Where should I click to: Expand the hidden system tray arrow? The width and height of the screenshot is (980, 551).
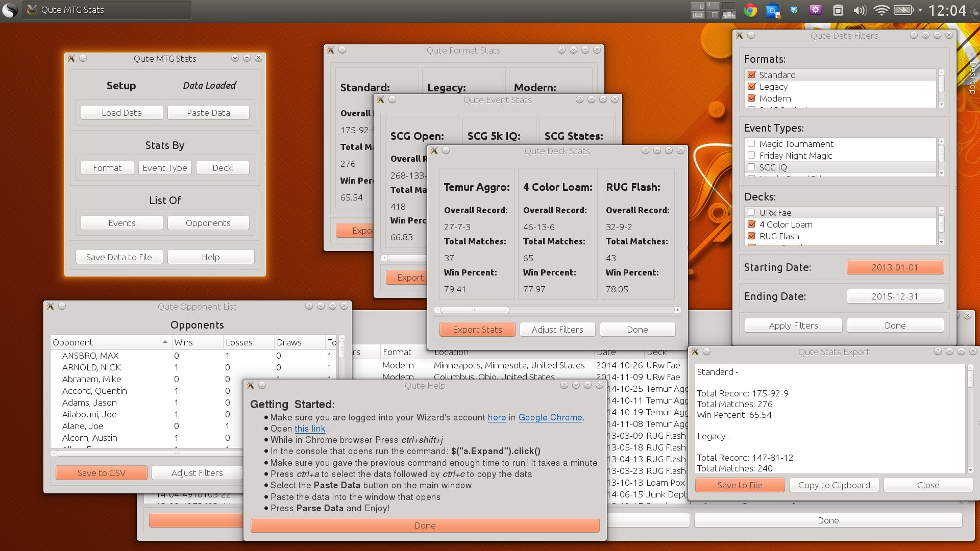[920, 10]
